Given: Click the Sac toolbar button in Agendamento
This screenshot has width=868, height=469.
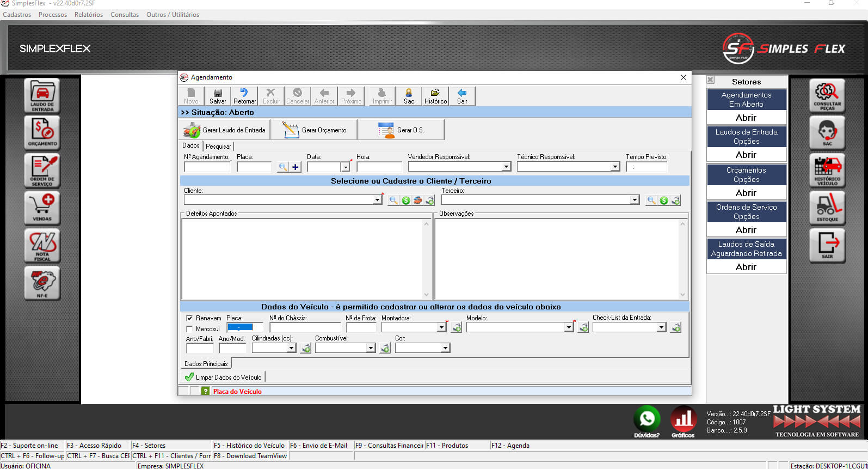Looking at the screenshot, I should [409, 96].
